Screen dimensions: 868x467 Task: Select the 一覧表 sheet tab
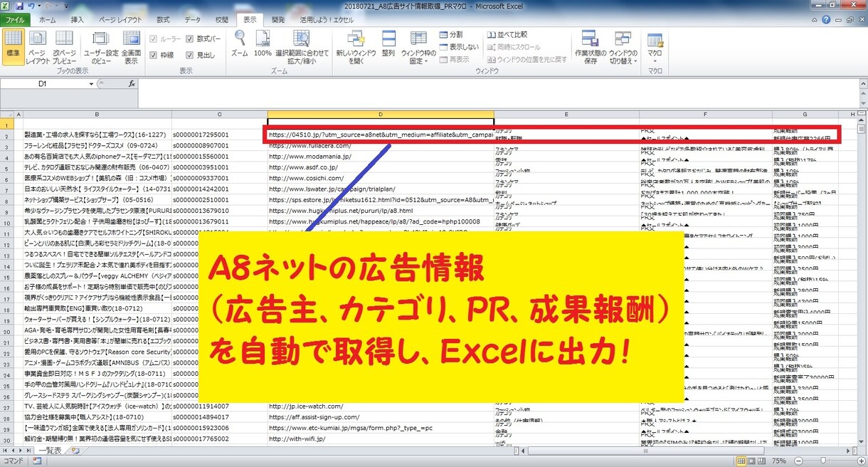point(51,451)
